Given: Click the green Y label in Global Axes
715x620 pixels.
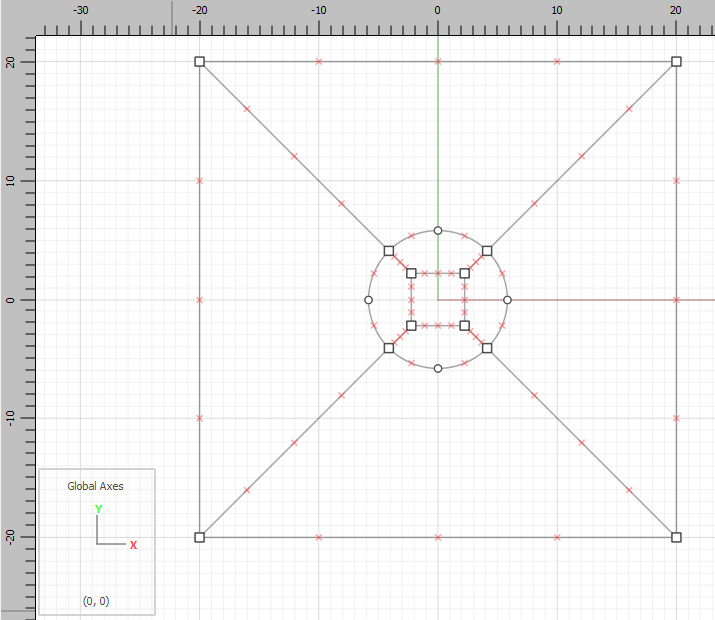Looking at the screenshot, I should click(x=98, y=509).
